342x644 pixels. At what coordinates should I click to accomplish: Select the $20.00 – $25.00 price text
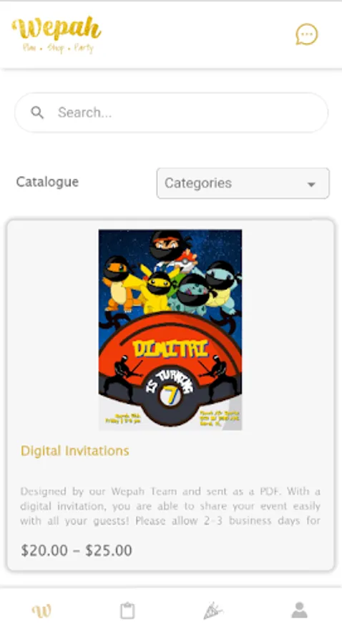tap(77, 550)
